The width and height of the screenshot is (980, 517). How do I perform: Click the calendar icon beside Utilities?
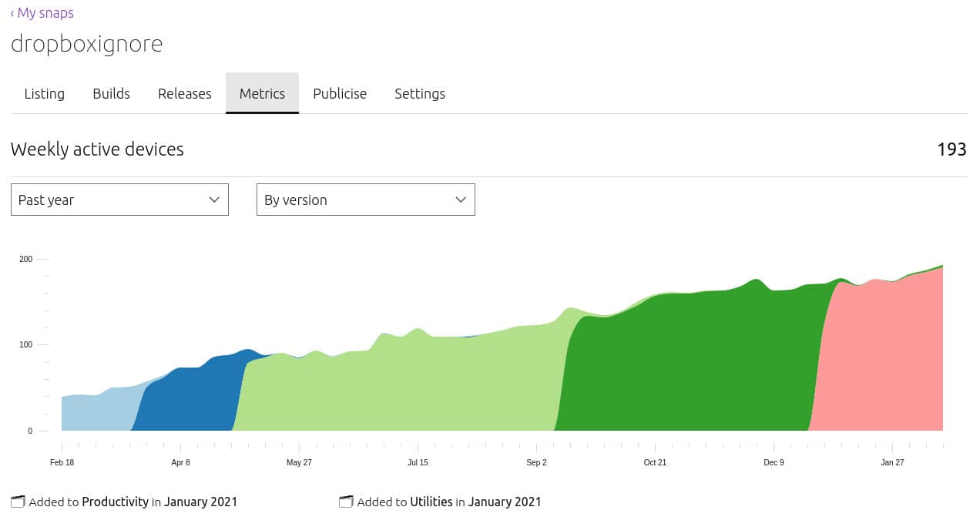(x=346, y=502)
